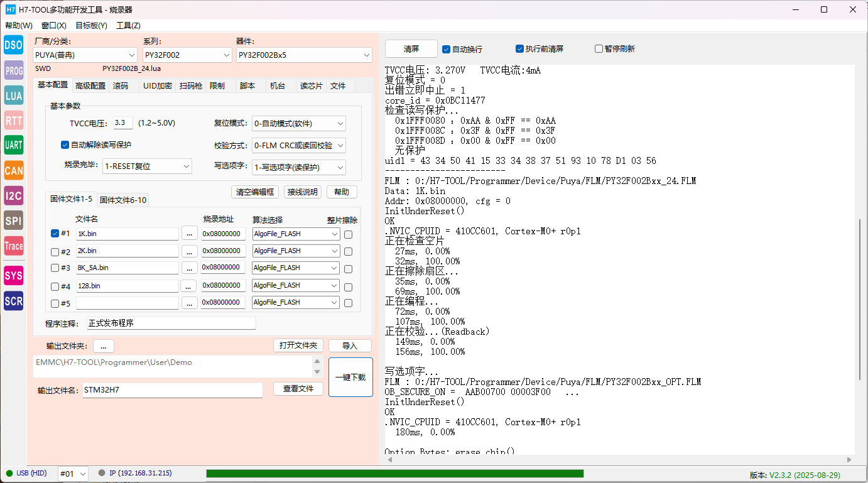Enable firmware file #3 checkbox
868x483 pixels.
[x=55, y=268]
